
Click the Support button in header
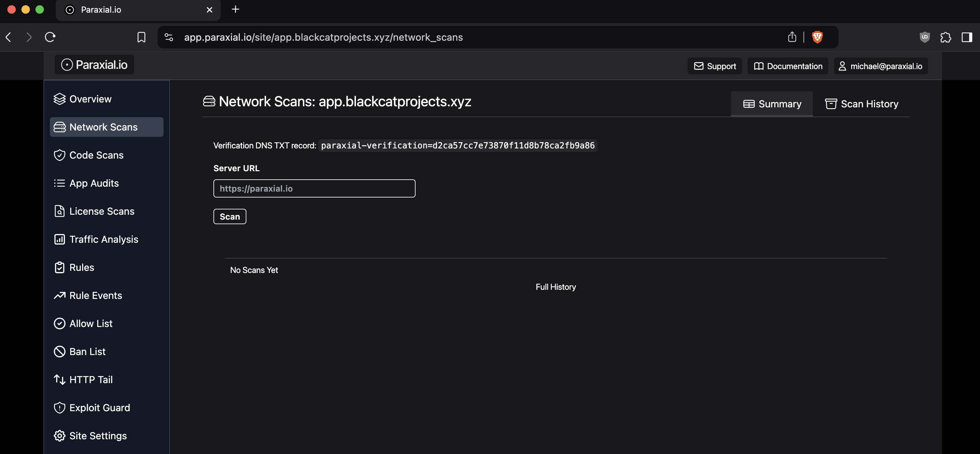tap(714, 66)
